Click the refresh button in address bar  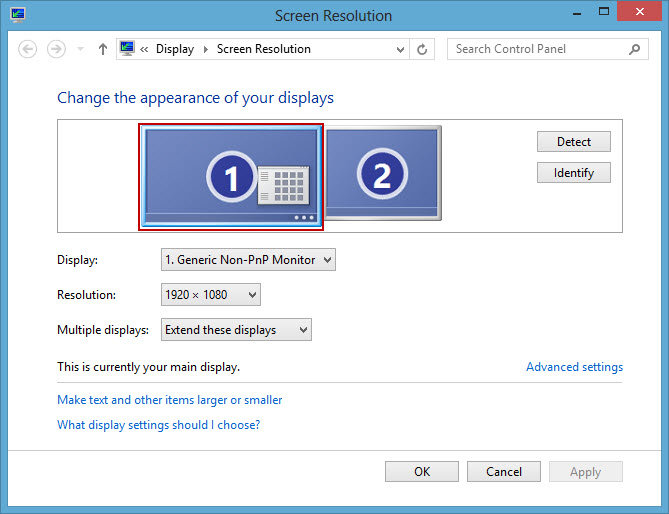click(422, 49)
